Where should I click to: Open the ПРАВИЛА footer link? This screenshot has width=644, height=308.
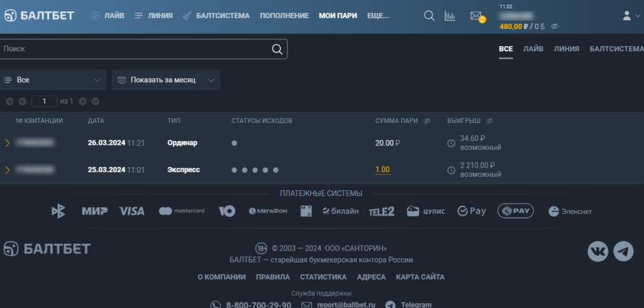(273, 277)
